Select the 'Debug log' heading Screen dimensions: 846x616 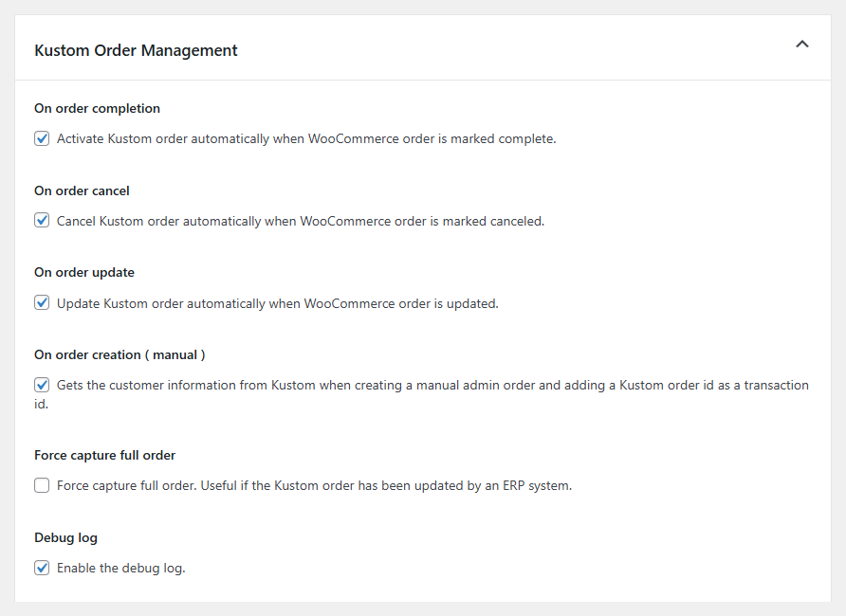(65, 537)
